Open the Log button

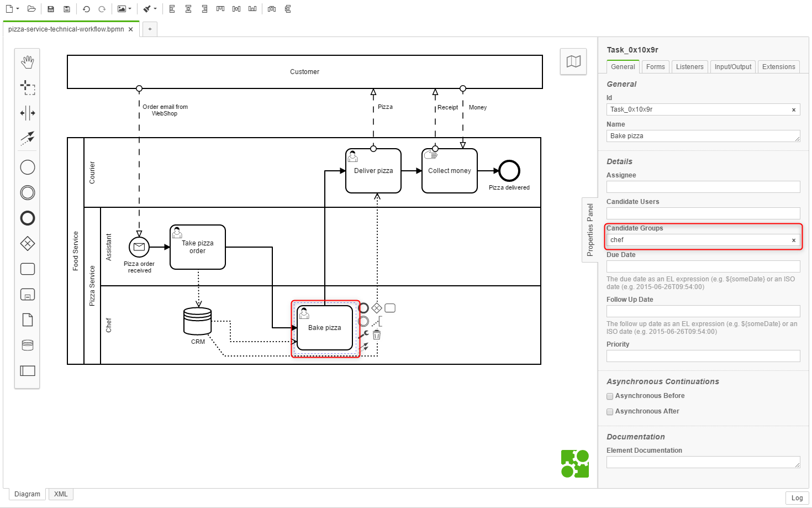[x=797, y=498]
